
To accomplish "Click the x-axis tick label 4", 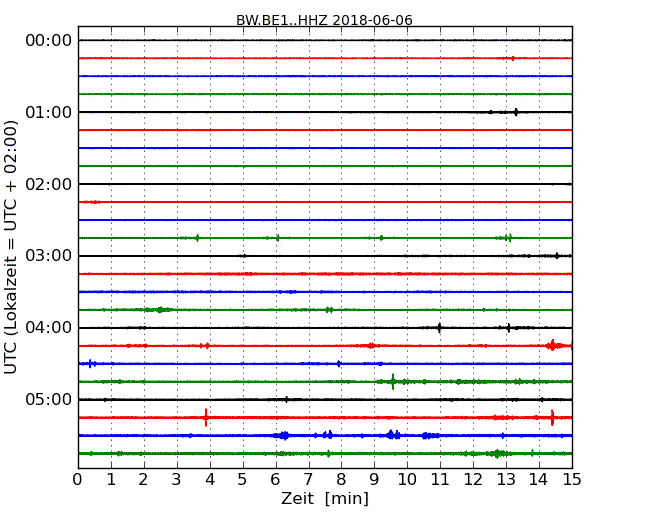I will pyautogui.click(x=210, y=480).
